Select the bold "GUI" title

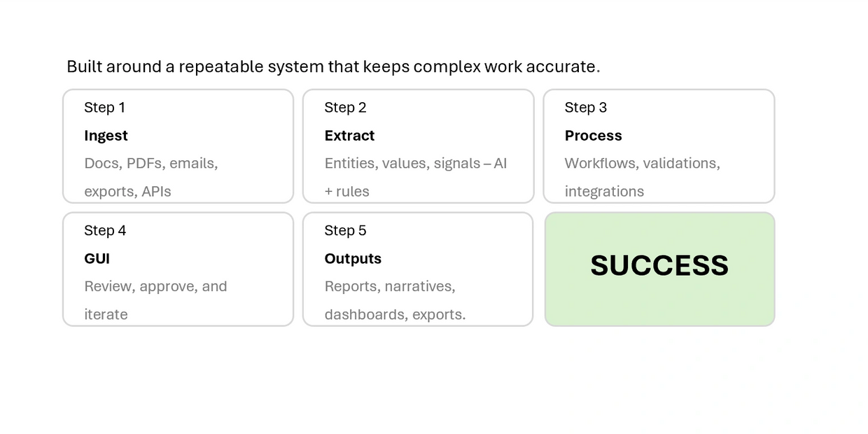click(x=97, y=258)
